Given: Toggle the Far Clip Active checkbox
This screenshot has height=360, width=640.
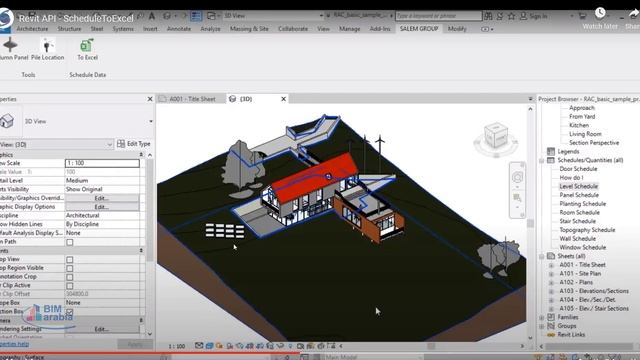Looking at the screenshot, I should pos(70,286).
